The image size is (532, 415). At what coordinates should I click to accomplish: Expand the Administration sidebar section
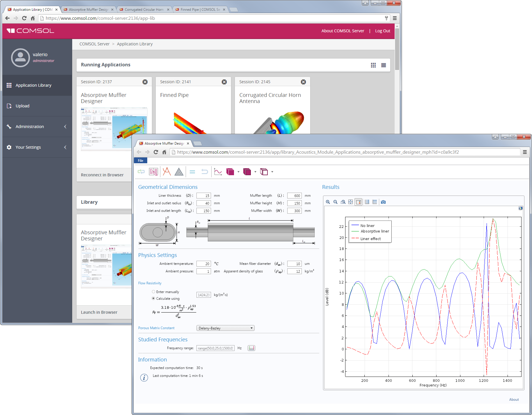[37, 127]
